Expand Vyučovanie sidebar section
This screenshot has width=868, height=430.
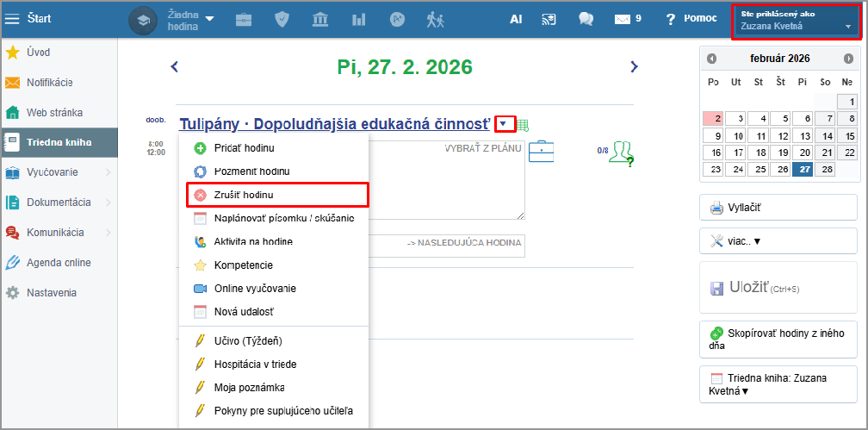click(59, 172)
